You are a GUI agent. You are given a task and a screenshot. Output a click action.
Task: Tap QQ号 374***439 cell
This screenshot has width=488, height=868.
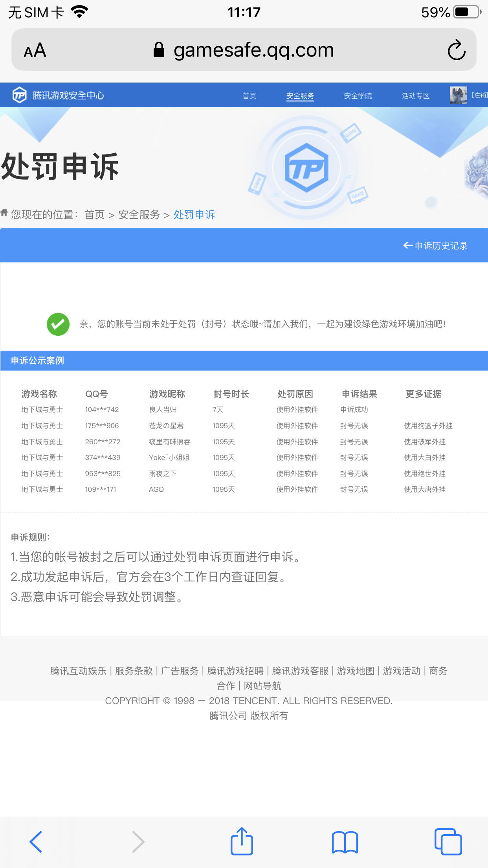click(103, 458)
